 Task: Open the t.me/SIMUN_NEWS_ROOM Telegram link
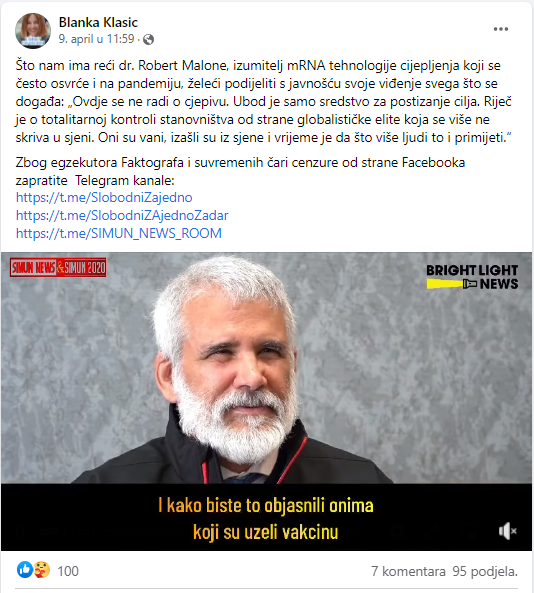pyautogui.click(x=119, y=233)
